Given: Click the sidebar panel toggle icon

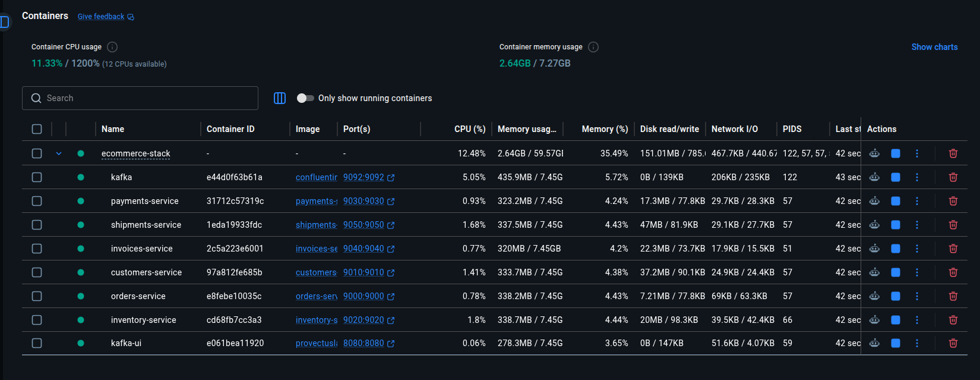Looking at the screenshot, I should pos(5,22).
